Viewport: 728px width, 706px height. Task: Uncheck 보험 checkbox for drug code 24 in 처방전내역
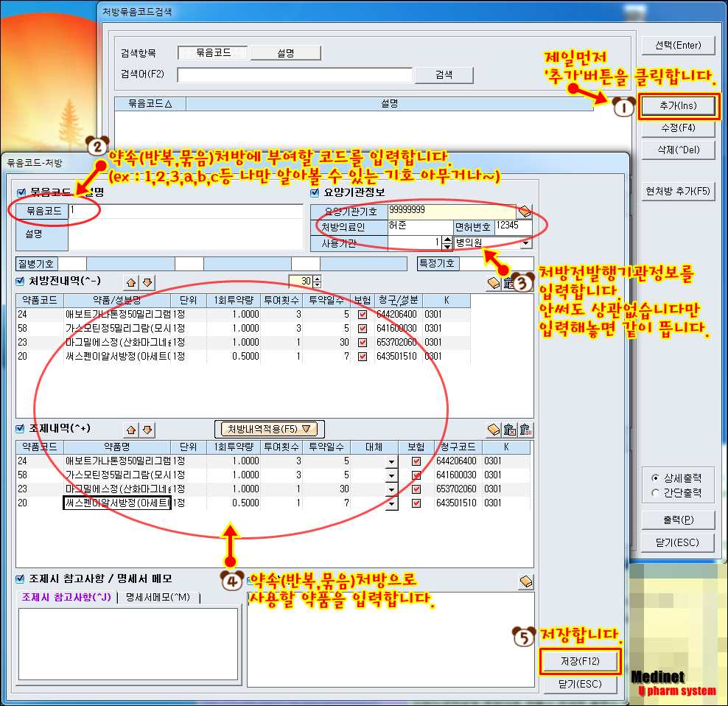click(362, 315)
